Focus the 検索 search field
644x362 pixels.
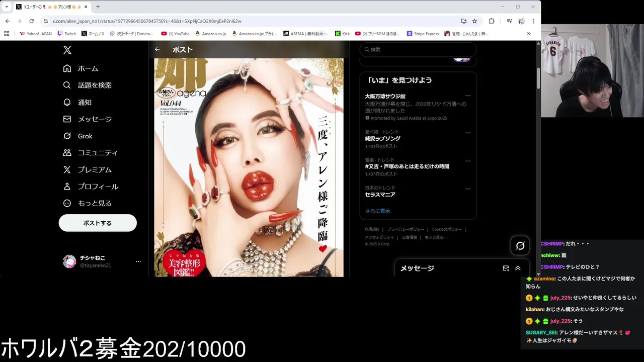tap(418, 49)
